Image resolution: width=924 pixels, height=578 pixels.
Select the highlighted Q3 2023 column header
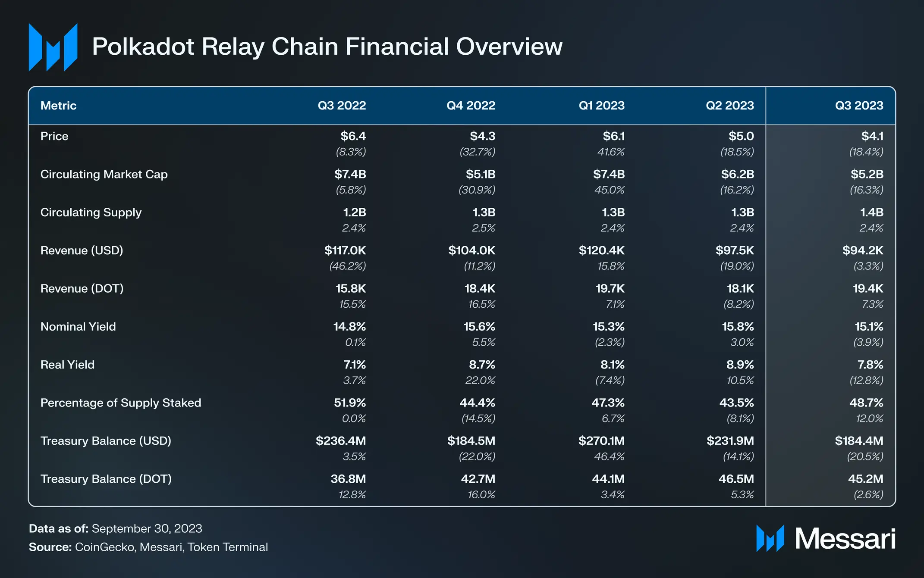859,106
